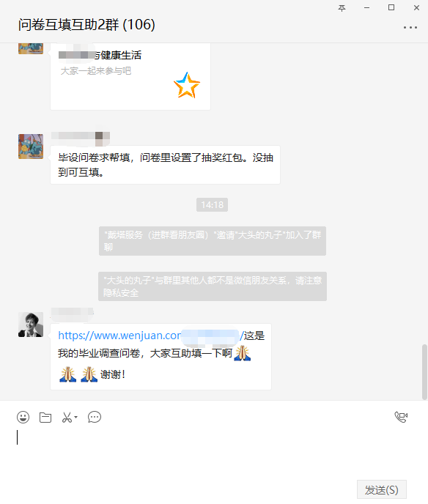The image size is (428, 504).
Task: Click the partial avatar at top of chat
Action: tap(31, 48)
